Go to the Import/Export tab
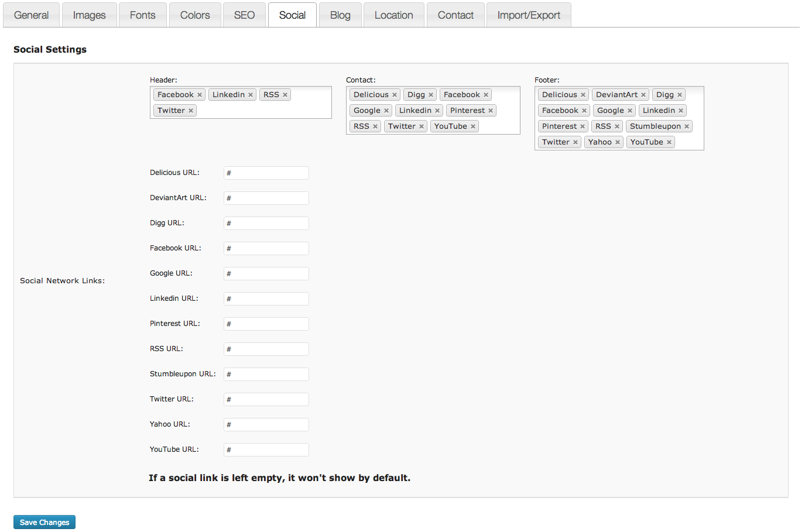The width and height of the screenshot is (805, 532). (x=529, y=15)
